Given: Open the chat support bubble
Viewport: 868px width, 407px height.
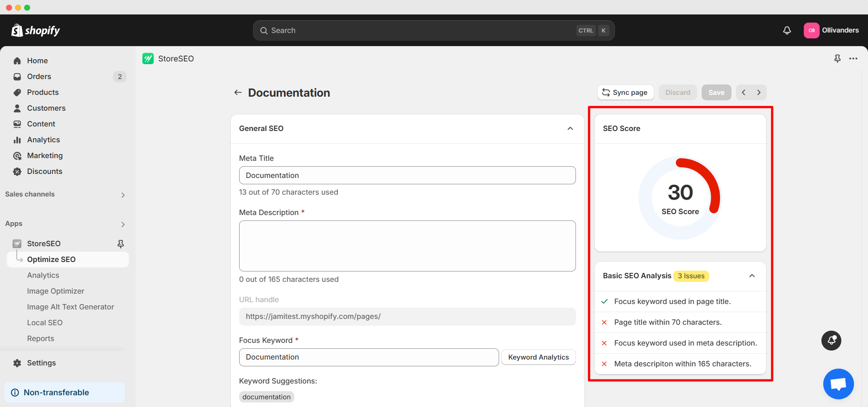Looking at the screenshot, I should click(838, 384).
